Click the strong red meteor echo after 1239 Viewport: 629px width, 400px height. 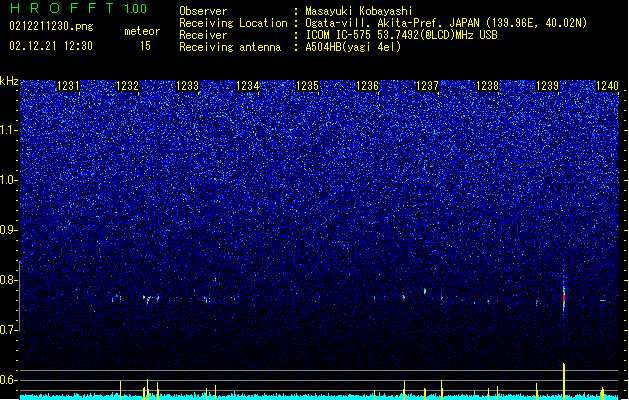(x=564, y=298)
